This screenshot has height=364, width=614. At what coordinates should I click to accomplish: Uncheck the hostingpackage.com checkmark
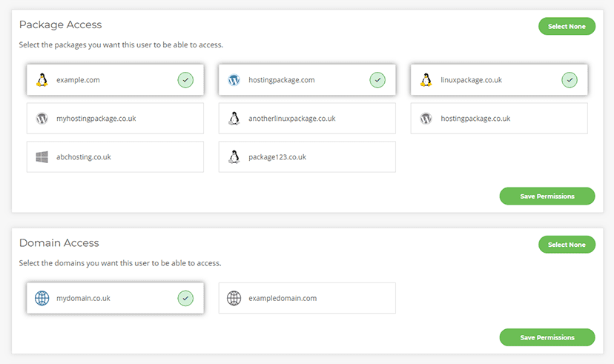click(377, 80)
